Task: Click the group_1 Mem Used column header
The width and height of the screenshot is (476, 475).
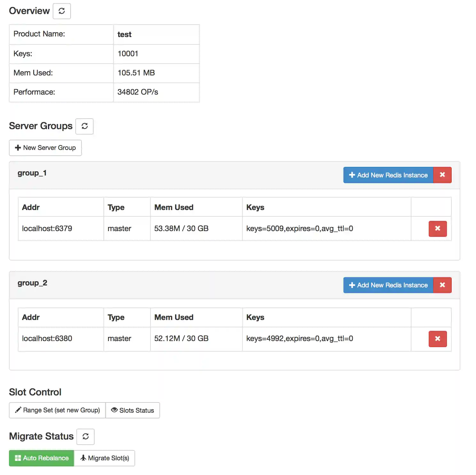Action: pos(174,207)
